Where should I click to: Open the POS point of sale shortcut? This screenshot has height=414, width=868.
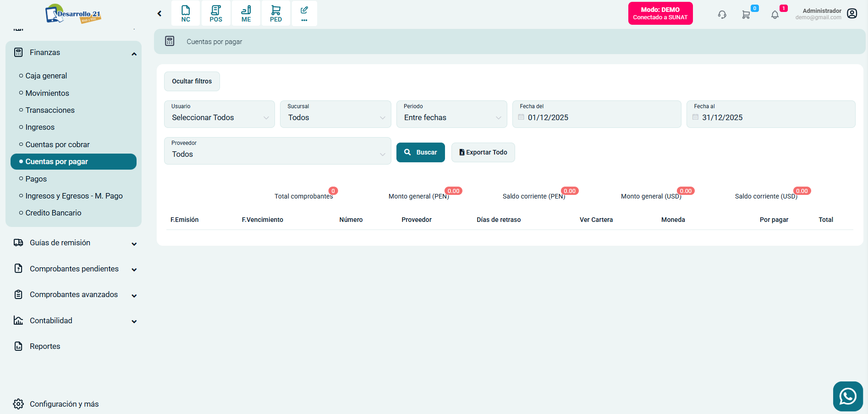click(216, 13)
